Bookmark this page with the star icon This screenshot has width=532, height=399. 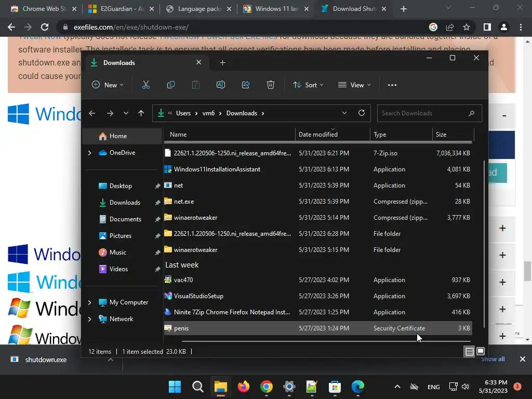click(x=467, y=27)
